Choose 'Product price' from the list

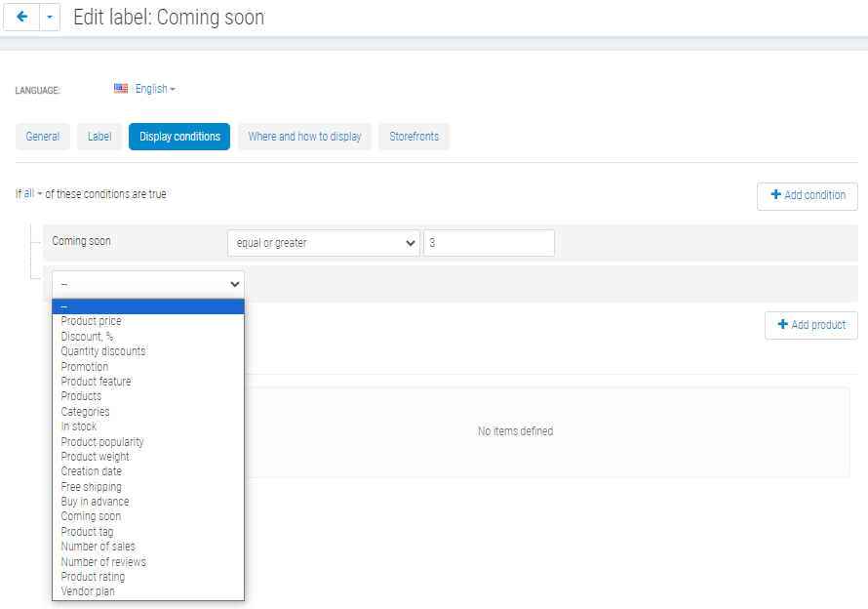[148, 321]
